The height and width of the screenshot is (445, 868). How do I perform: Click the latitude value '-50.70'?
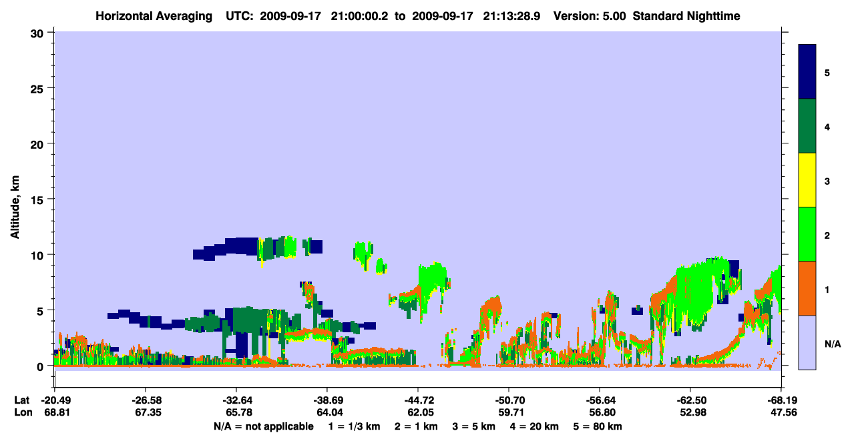pos(508,400)
